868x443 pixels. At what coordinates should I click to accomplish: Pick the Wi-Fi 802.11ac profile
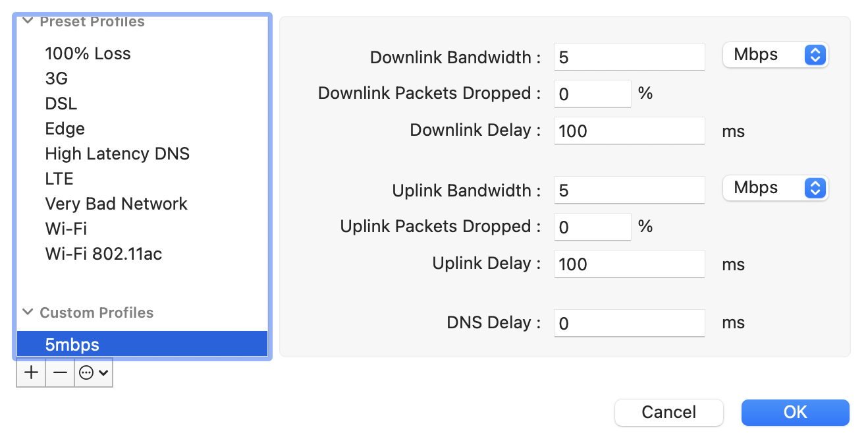(x=103, y=254)
